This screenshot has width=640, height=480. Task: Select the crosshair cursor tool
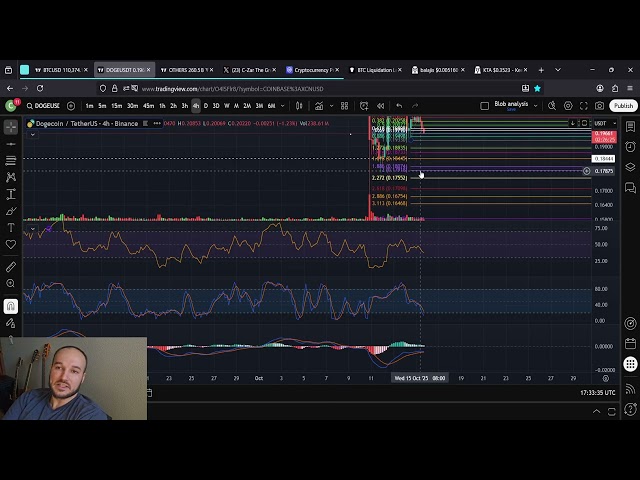point(11,127)
